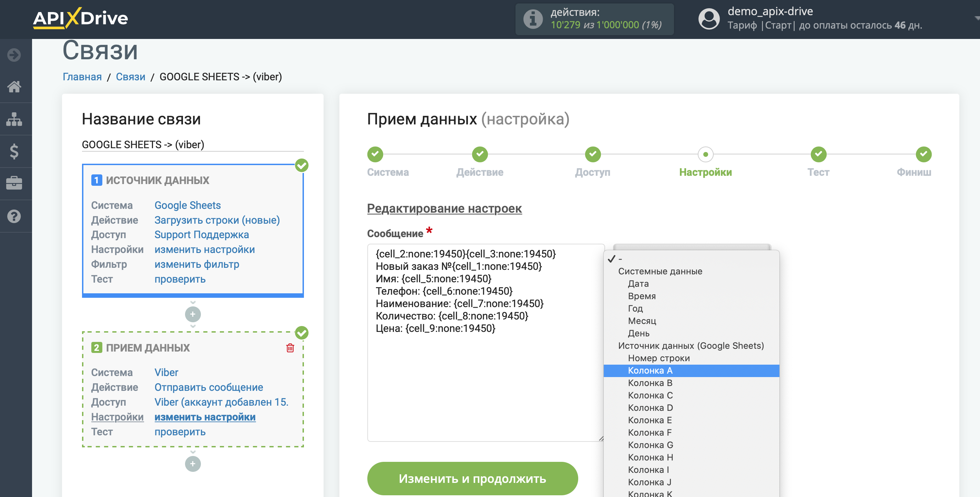The height and width of the screenshot is (497, 980).
Task: Open Загрузить строки (новые) link
Action: coord(217,220)
